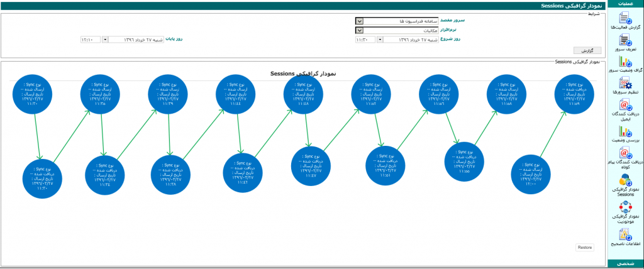The height and width of the screenshot is (269, 644).
Task: Expand the عملیات sidebar section header
Action: coord(626,4)
